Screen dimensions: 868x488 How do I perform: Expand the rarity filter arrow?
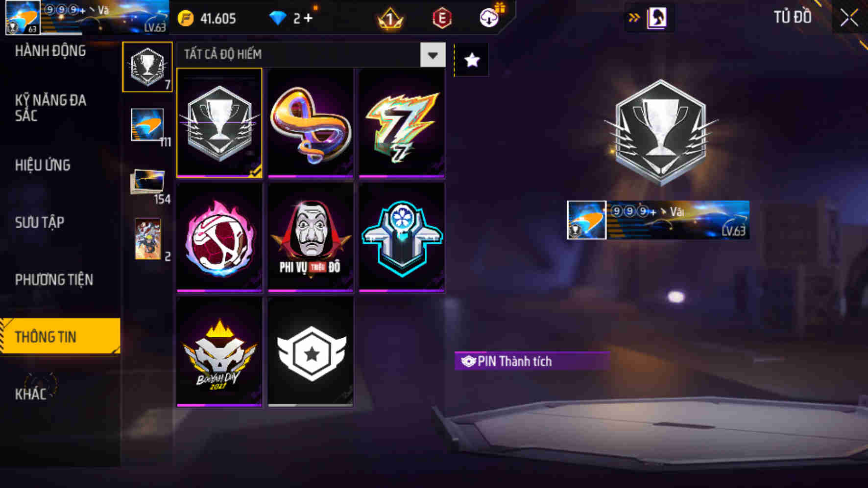[433, 55]
